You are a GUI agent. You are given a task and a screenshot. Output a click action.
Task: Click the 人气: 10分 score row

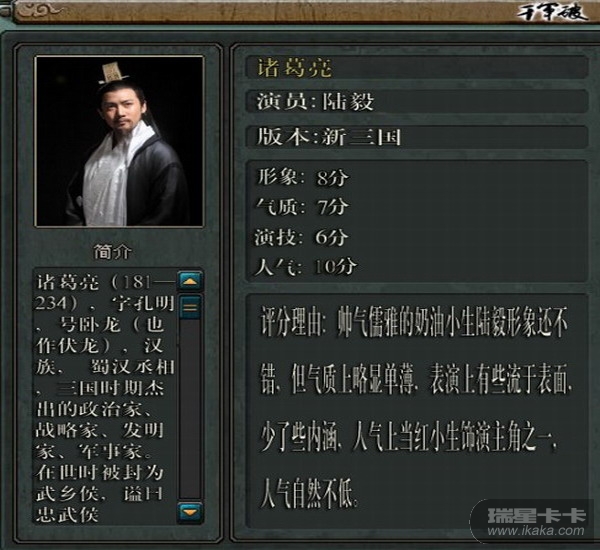point(306,267)
